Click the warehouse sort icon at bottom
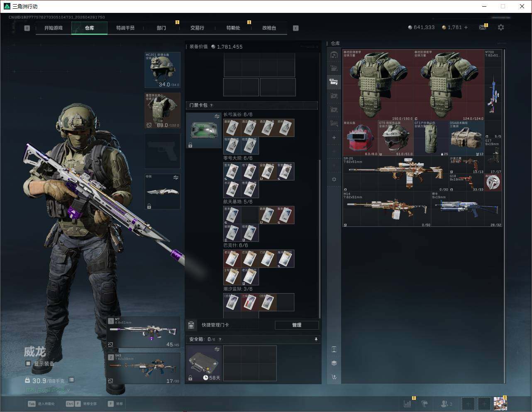Viewport: 532px width, 412px height. (x=334, y=377)
